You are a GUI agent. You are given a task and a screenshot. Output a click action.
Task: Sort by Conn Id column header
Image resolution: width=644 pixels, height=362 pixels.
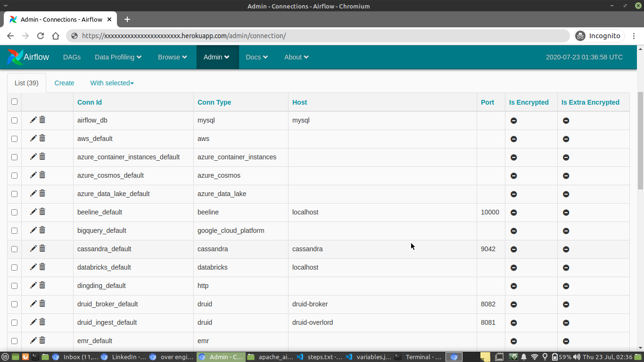(90, 102)
